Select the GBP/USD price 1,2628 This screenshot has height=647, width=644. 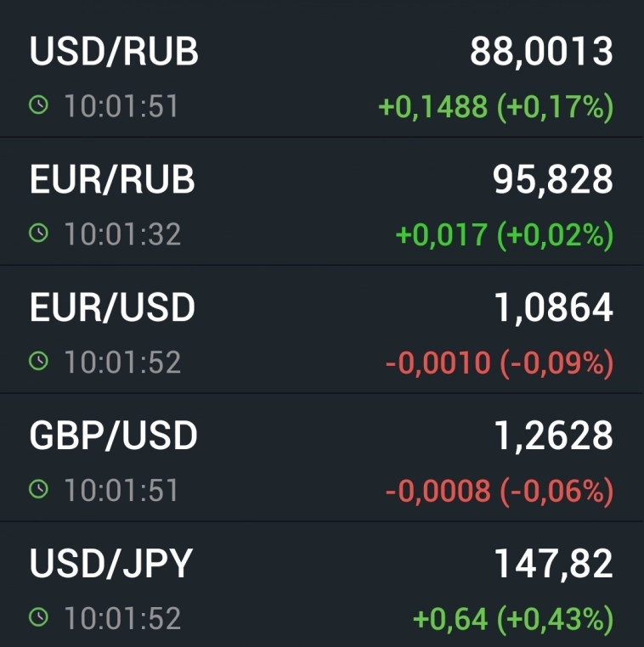coord(553,436)
